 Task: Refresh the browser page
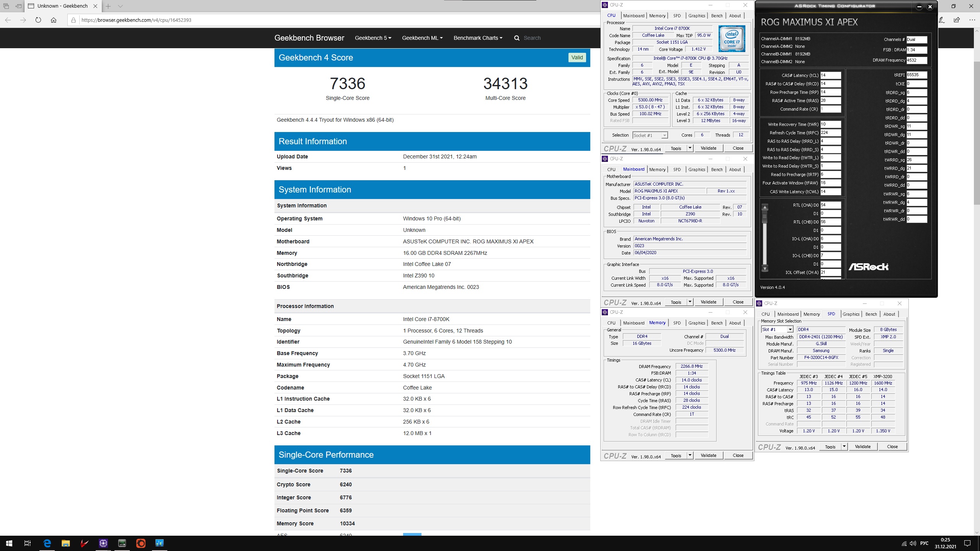click(38, 20)
